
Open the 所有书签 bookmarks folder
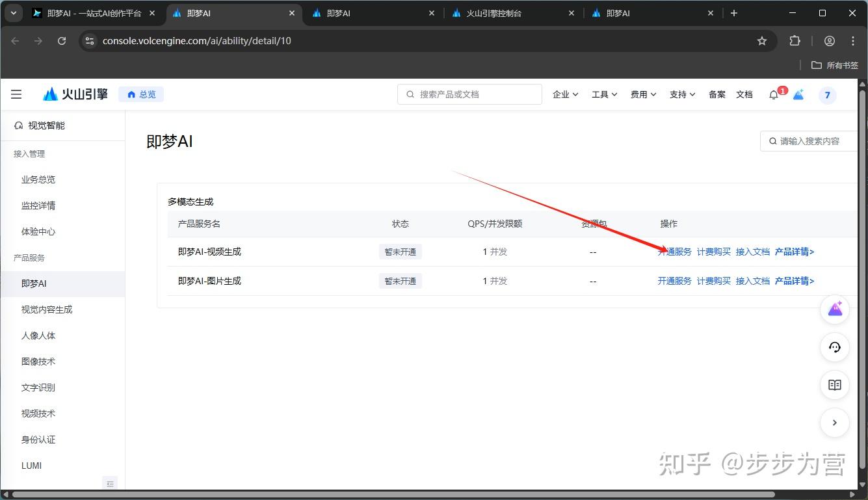(x=835, y=65)
